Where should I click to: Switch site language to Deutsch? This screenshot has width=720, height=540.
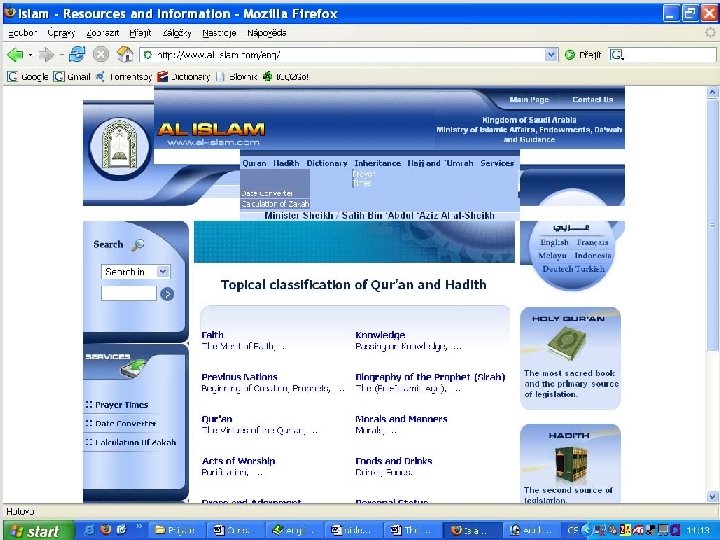(x=557, y=269)
